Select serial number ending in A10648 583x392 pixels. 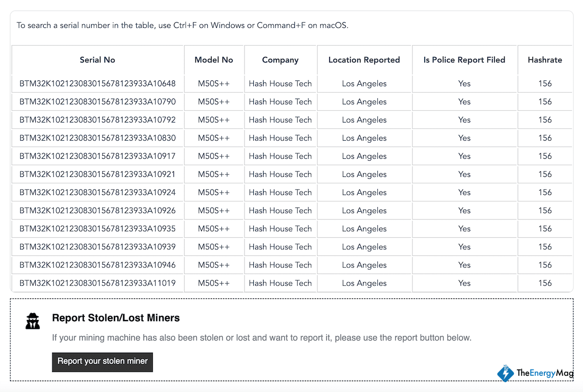(97, 83)
